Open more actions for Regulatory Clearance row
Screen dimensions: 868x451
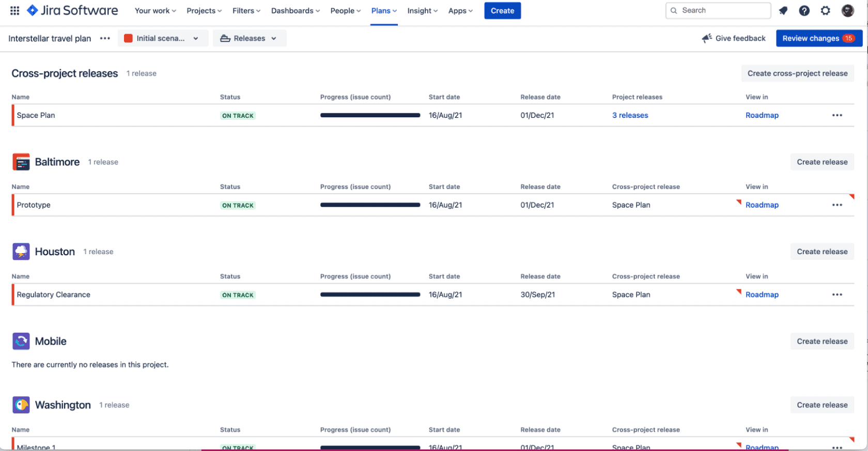tap(837, 294)
